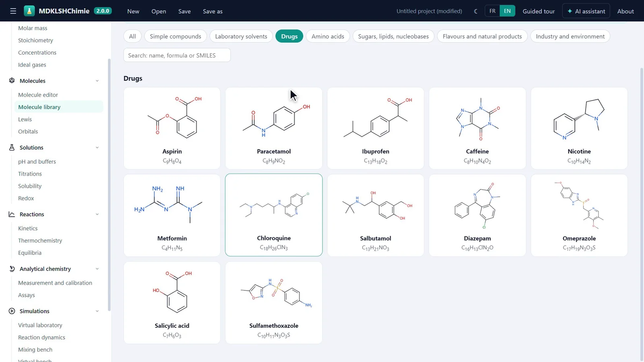Collapse the Molecules section chevron
644x362 pixels.
point(97,81)
